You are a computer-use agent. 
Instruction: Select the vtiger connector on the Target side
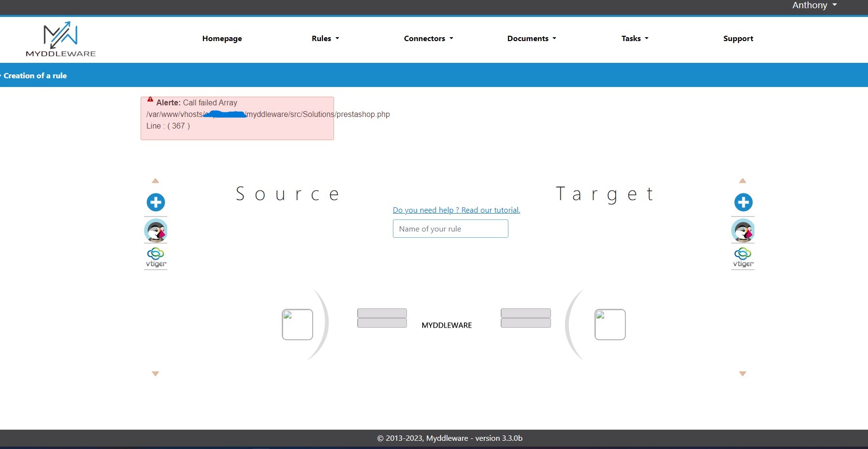tap(743, 258)
